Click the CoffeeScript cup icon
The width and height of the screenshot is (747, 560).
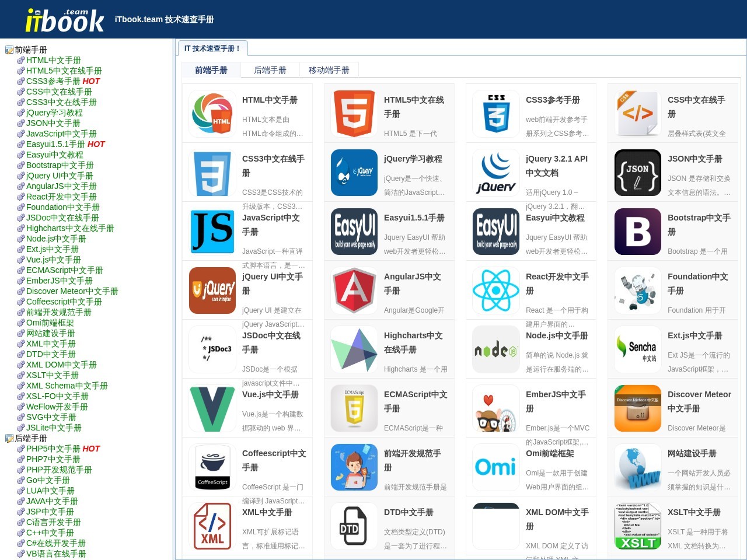coord(212,467)
